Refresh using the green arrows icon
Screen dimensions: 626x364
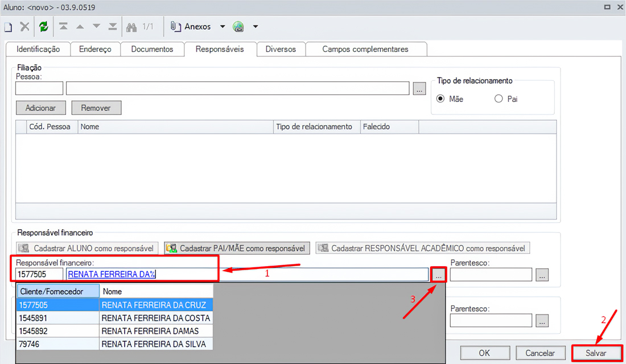pos(44,27)
